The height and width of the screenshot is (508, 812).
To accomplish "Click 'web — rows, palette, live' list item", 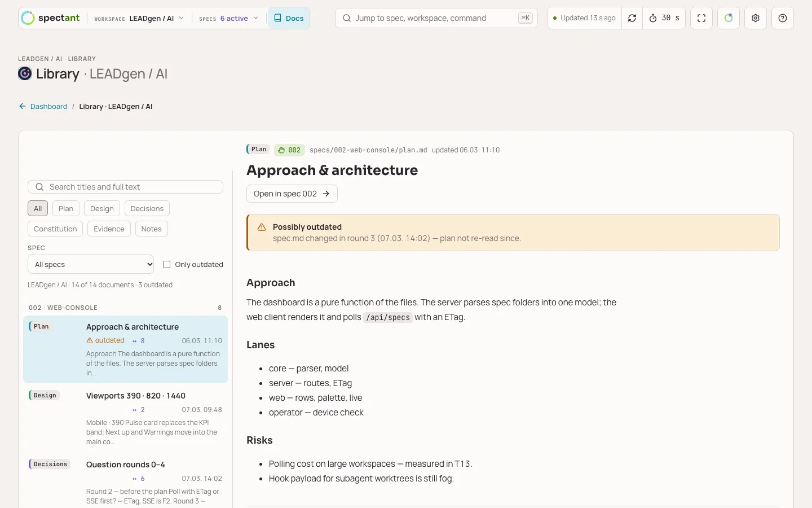I will [315, 398].
